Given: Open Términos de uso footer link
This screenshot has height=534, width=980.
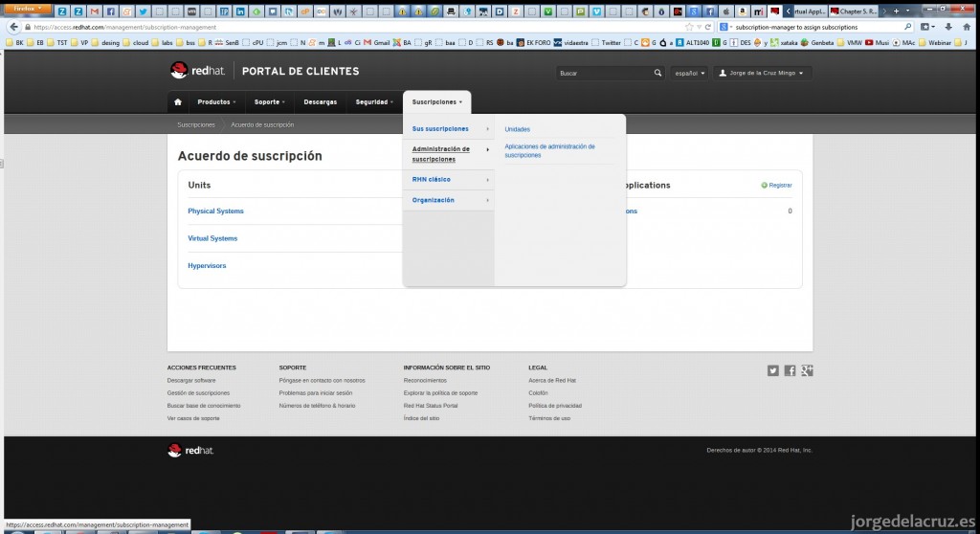Looking at the screenshot, I should 549,418.
